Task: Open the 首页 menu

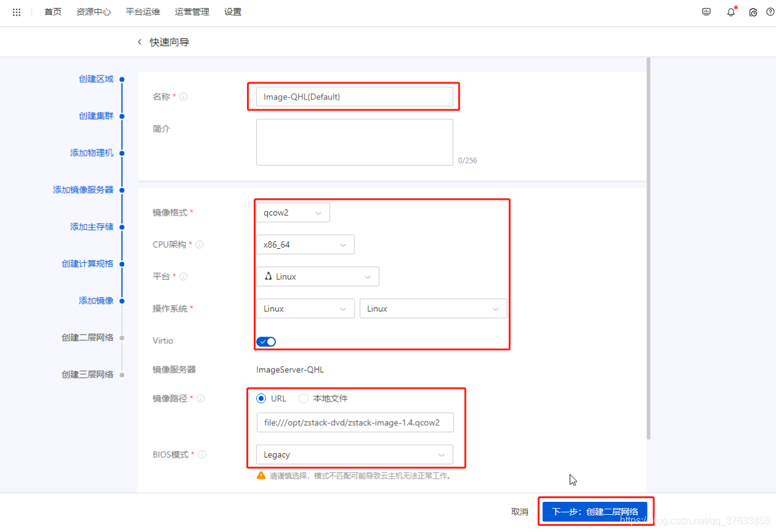Action: coord(53,12)
